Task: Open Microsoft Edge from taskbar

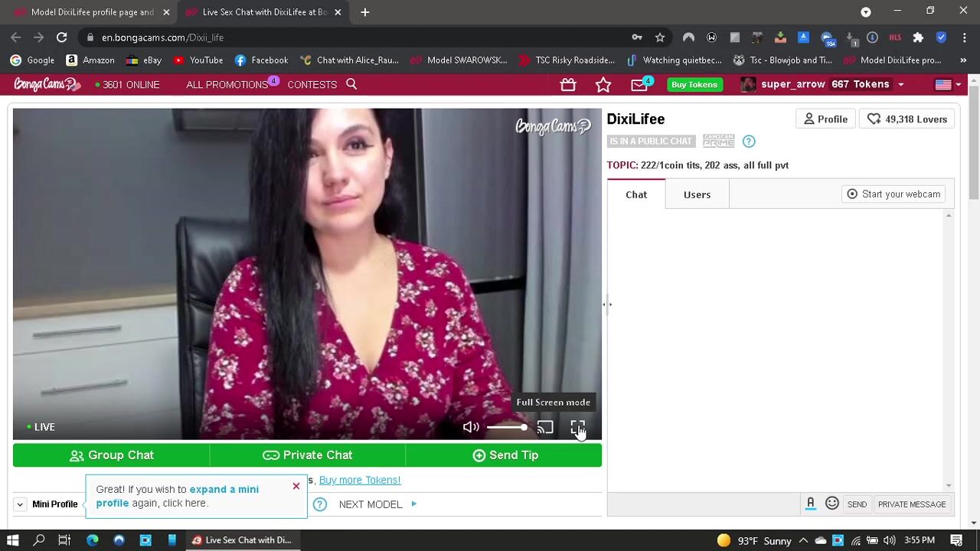Action: [93, 540]
